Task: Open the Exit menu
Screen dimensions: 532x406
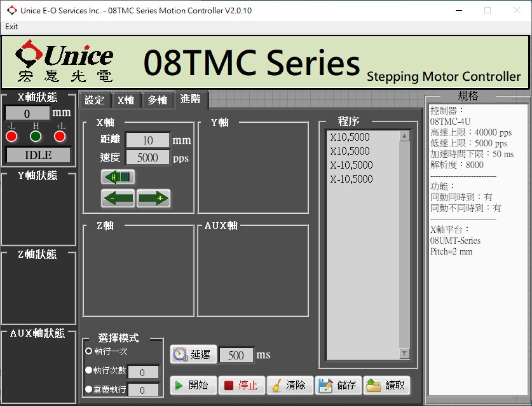Action: (x=11, y=27)
